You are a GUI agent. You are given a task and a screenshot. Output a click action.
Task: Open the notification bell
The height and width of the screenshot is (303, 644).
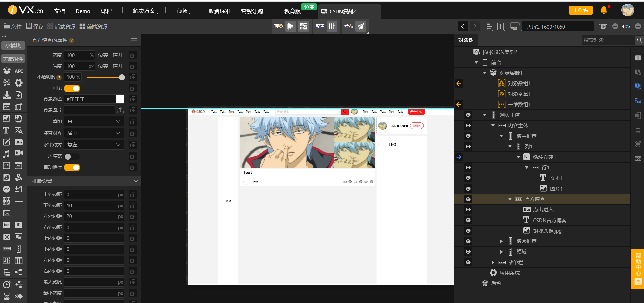coord(604,10)
